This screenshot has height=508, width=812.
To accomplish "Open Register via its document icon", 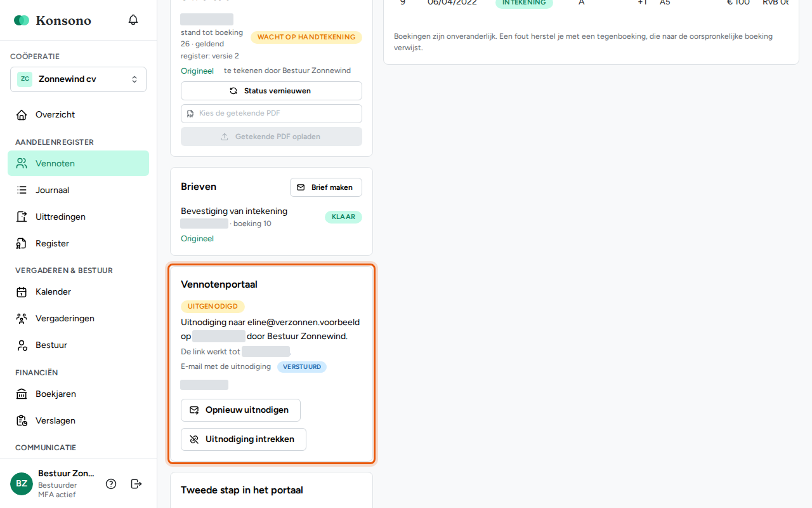I will point(22,243).
